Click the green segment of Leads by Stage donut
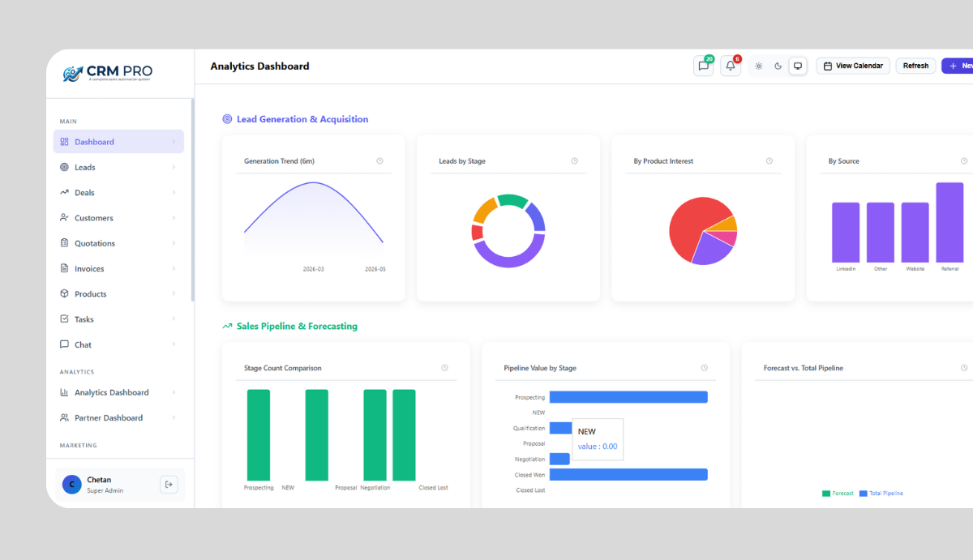 click(x=512, y=201)
